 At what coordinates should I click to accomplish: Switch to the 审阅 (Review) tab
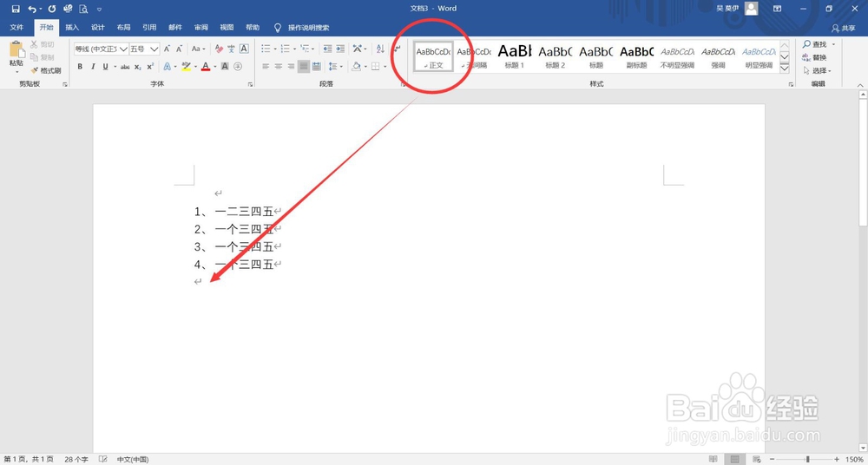[201, 28]
